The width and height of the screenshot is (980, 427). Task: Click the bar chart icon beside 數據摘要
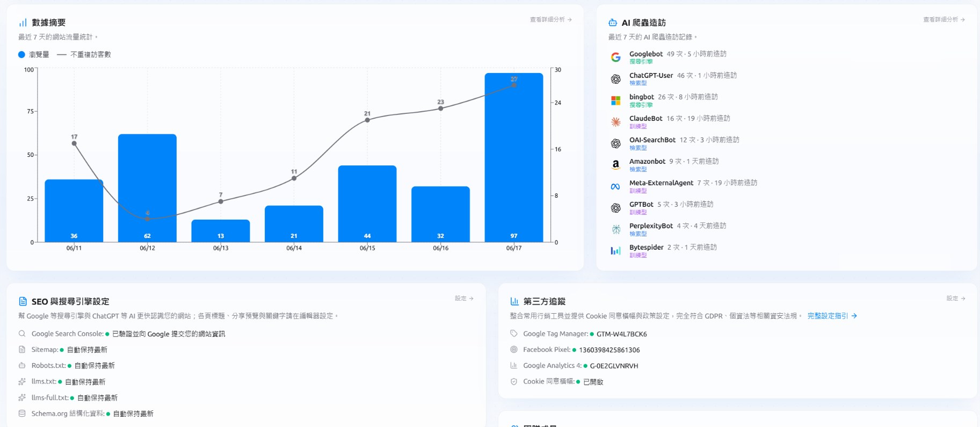23,23
